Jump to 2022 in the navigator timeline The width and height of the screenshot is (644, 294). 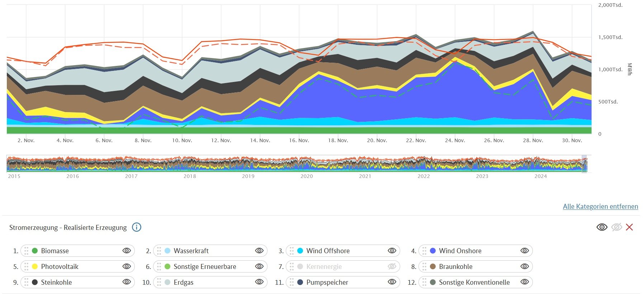pos(423,176)
